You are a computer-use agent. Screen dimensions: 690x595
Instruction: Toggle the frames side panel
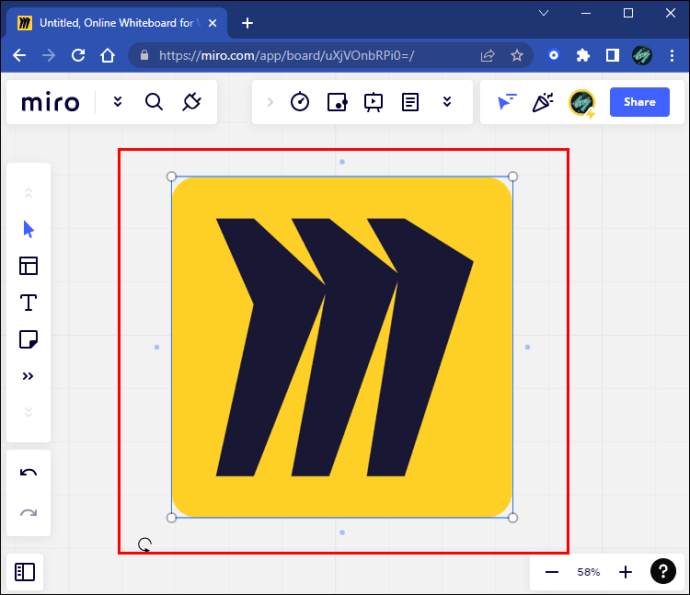25,572
